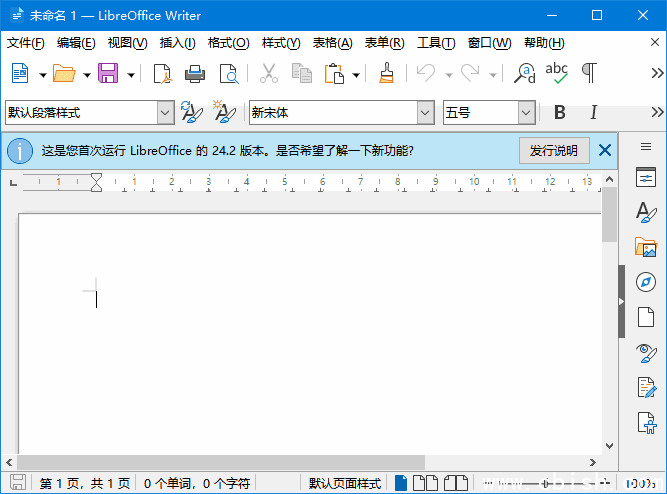Click the word count status field

coord(197,484)
